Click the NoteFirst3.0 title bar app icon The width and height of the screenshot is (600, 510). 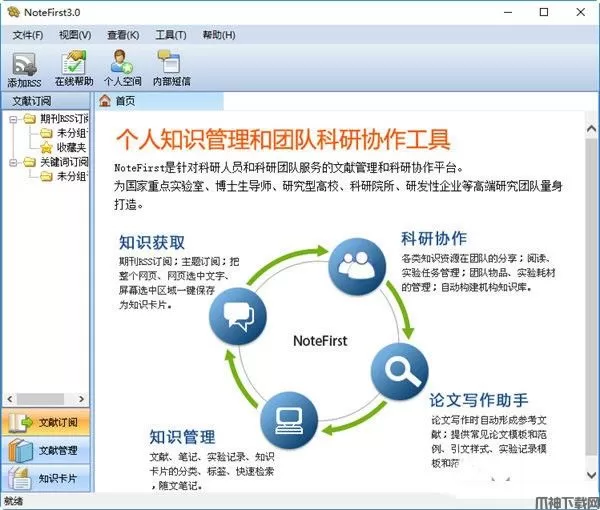coord(13,12)
